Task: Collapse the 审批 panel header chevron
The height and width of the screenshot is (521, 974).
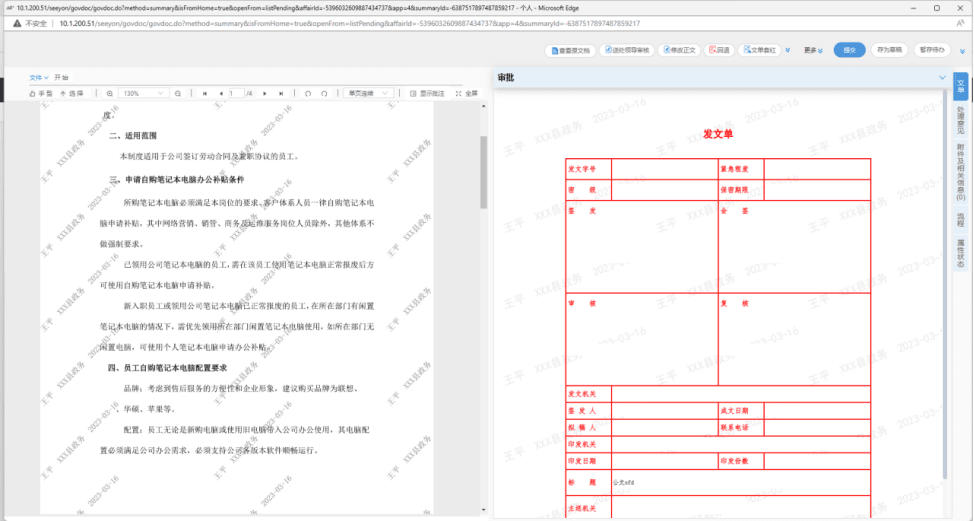Action: coord(942,78)
